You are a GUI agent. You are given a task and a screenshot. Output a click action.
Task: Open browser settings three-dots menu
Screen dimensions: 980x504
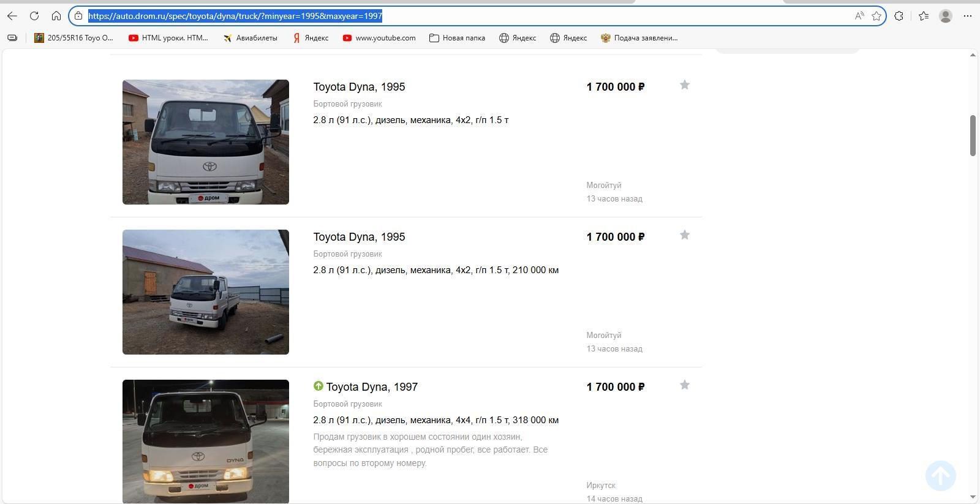[x=968, y=16]
